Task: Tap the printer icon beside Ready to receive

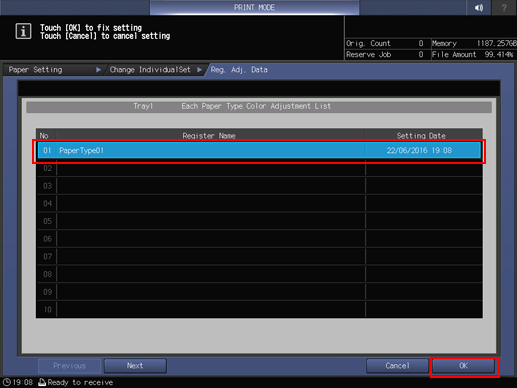Action: point(42,382)
